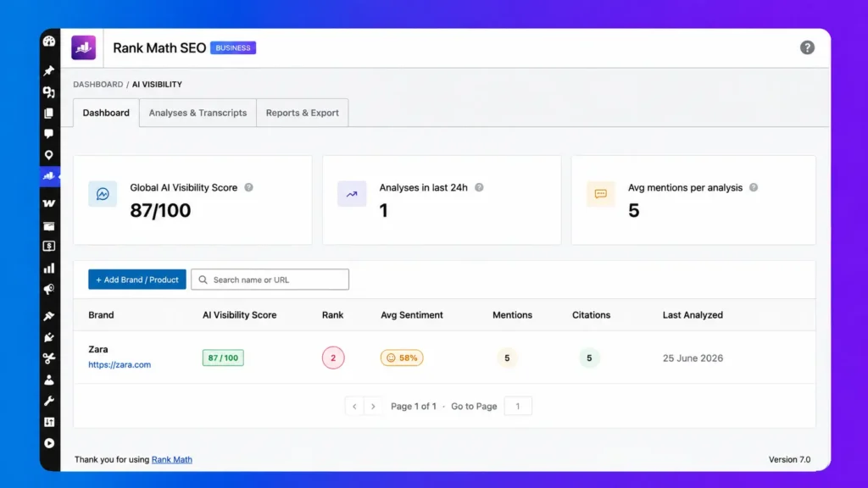This screenshot has height=488, width=868.
Task: Click Zara's Citations count 5
Action: tap(590, 358)
